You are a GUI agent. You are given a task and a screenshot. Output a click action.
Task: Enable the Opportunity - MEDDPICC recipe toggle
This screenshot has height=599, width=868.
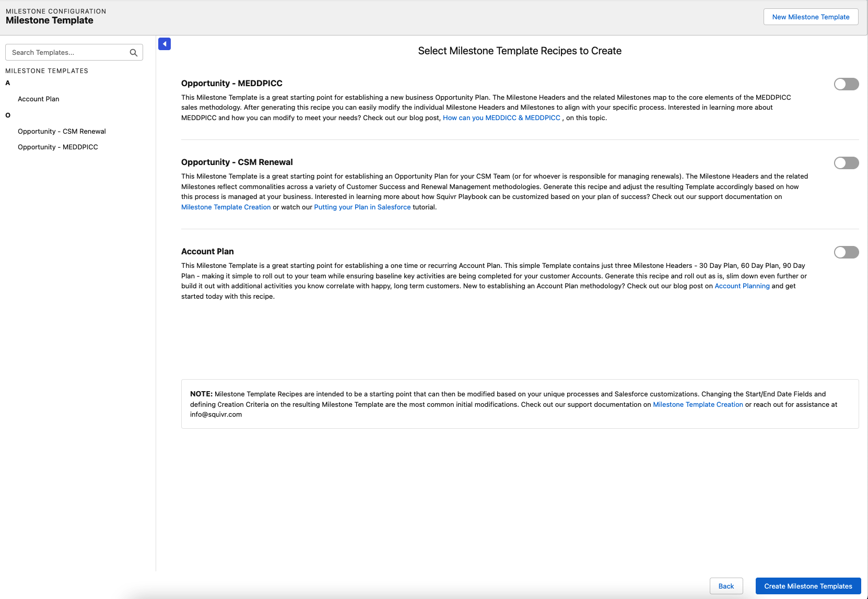pyautogui.click(x=846, y=84)
